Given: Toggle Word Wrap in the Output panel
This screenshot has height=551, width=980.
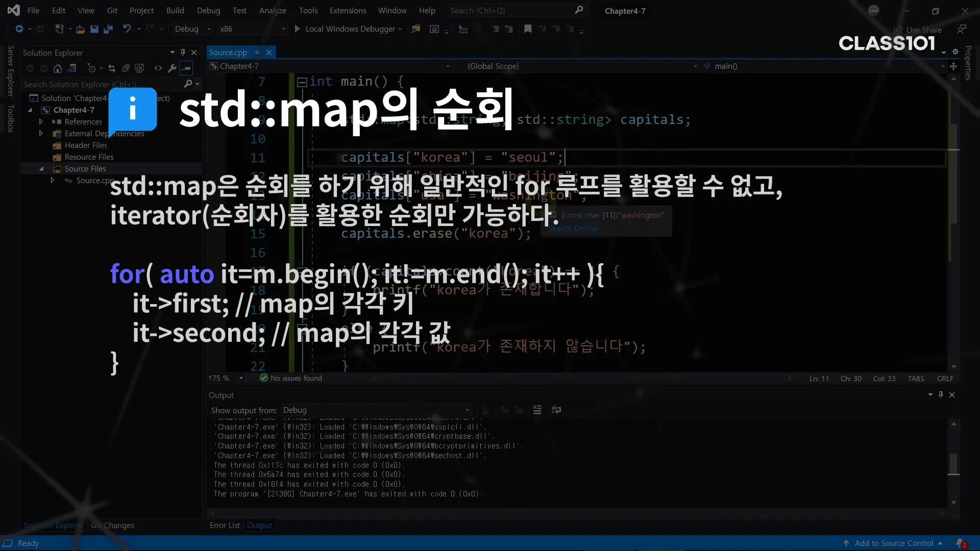Looking at the screenshot, I should 556,410.
